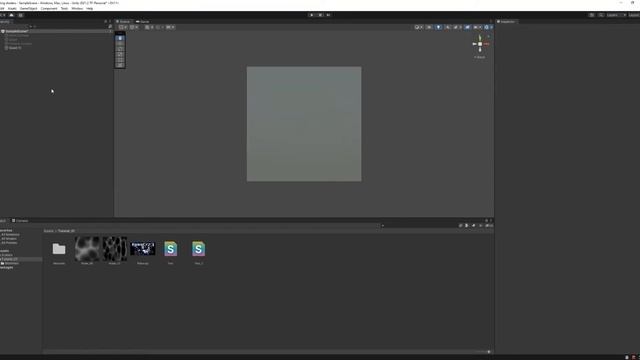
Task: Select the Inspector tab
Action: click(x=506, y=21)
